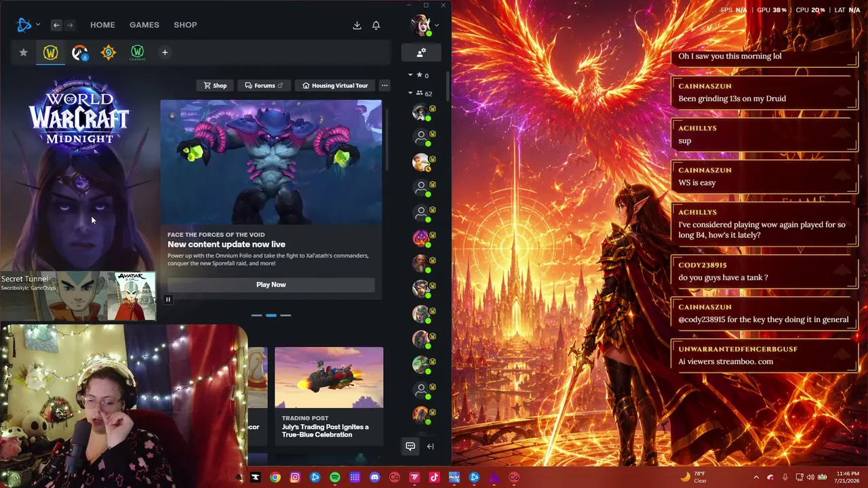Open the HOME tab in Battle.net

[x=102, y=25]
